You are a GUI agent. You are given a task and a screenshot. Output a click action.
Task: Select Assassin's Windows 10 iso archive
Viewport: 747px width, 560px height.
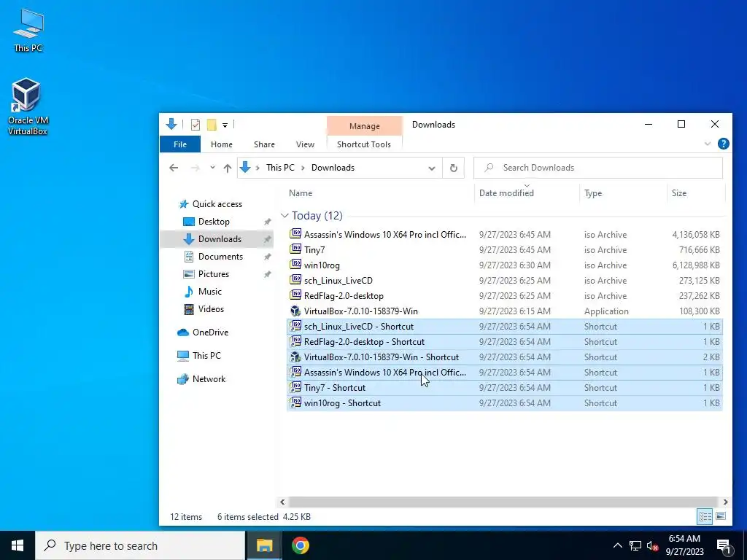[x=505, y=235]
